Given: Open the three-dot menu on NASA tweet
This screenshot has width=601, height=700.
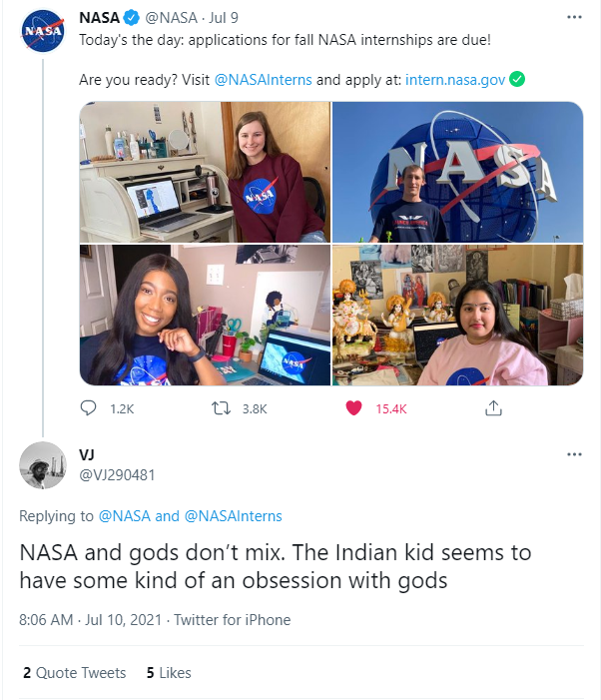Looking at the screenshot, I should click(574, 17).
